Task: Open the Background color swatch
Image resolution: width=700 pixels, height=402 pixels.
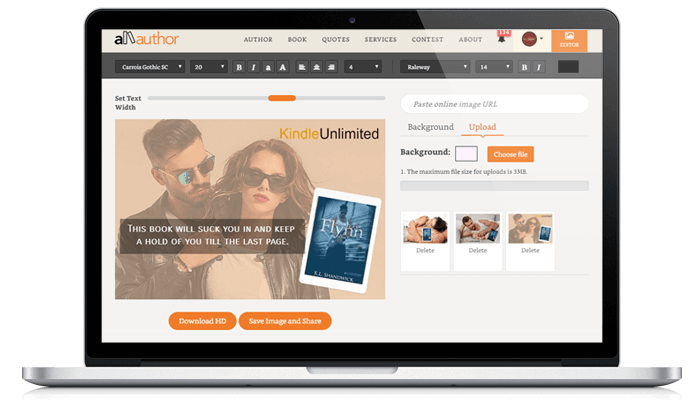Action: pos(466,154)
